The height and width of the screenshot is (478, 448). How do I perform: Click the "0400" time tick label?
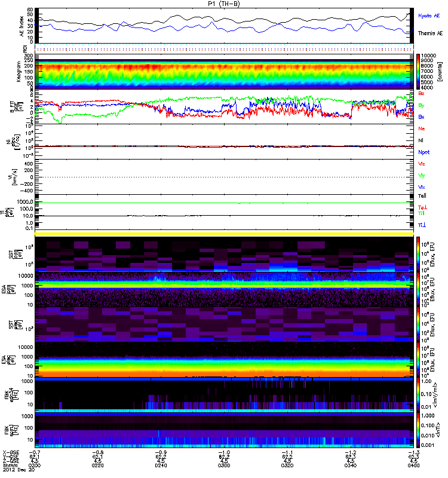[x=413, y=465]
